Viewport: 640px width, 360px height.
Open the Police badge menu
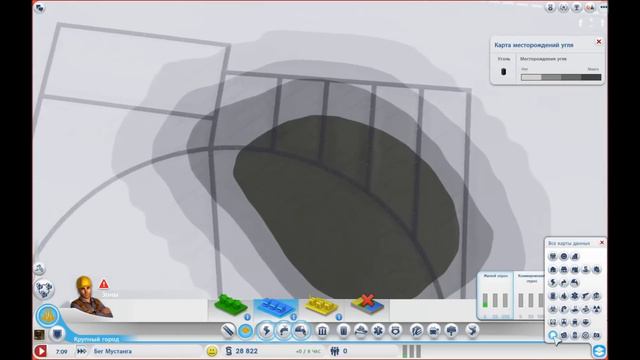[x=395, y=330]
